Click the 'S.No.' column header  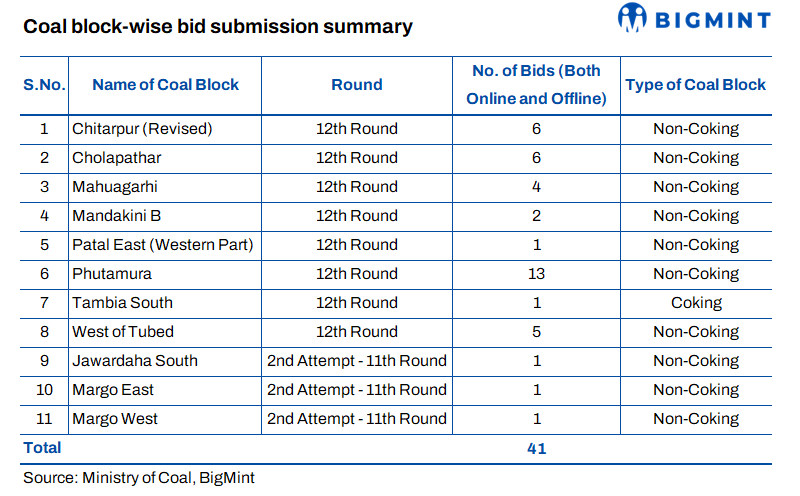pos(44,85)
